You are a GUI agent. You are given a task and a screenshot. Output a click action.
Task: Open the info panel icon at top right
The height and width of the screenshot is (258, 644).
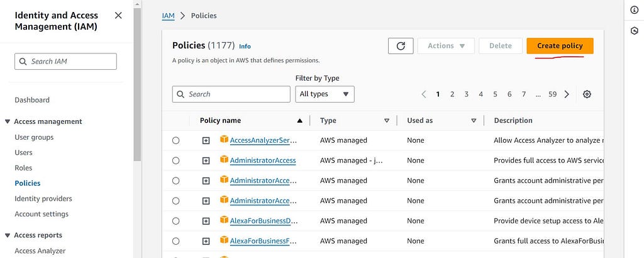click(635, 10)
